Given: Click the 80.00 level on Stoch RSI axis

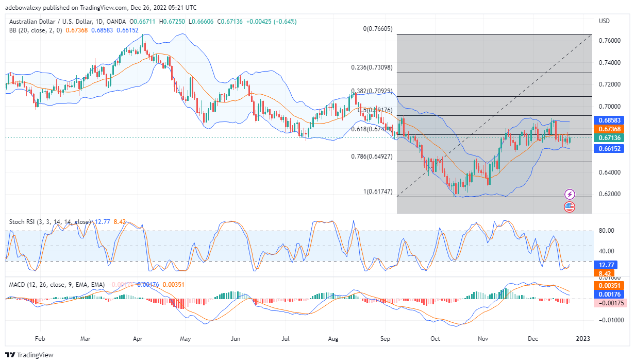Looking at the screenshot, I should click(x=606, y=231).
